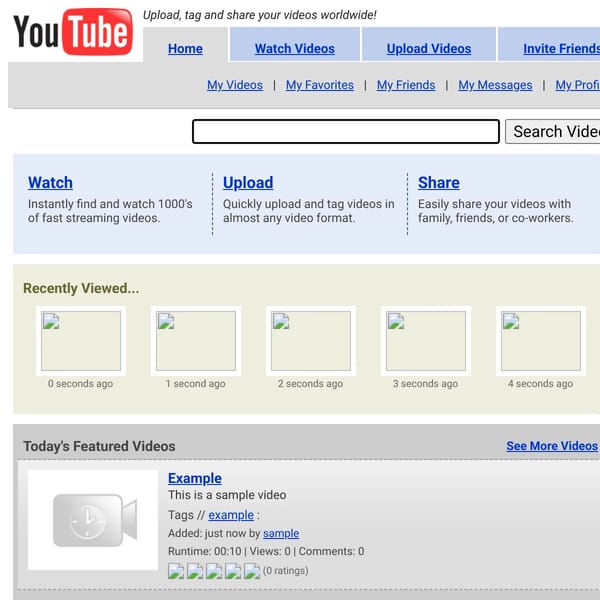The width and height of the screenshot is (600, 600).
Task: Click the fifth rating star icon
Action: pyautogui.click(x=252, y=571)
